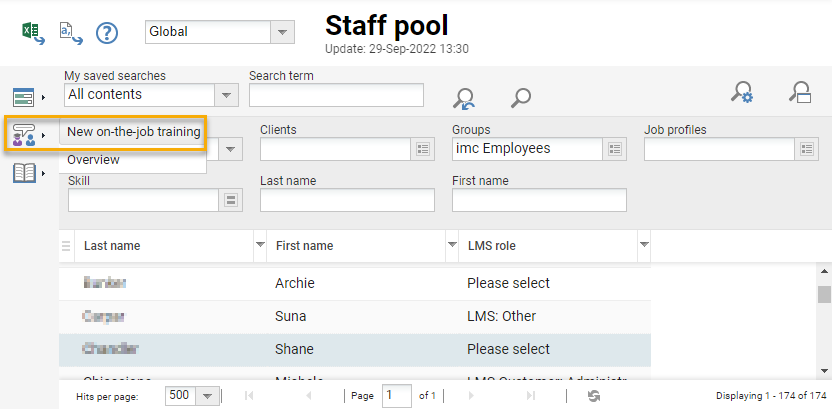This screenshot has height=409, width=832.
Task: Click the Search term input field
Action: pyautogui.click(x=336, y=95)
